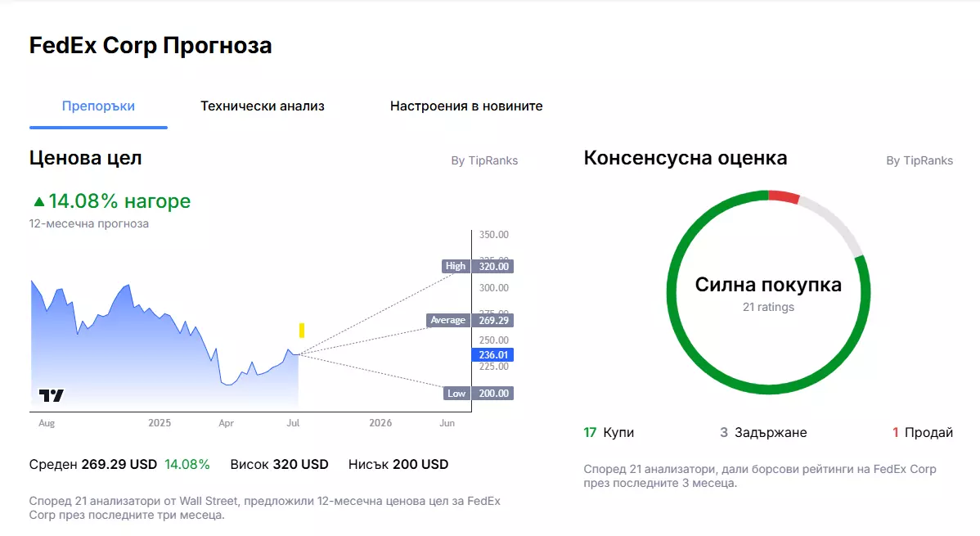Click the Консенсусна оценка heading
Image resolution: width=980 pixels, height=536 pixels.
coord(686,158)
